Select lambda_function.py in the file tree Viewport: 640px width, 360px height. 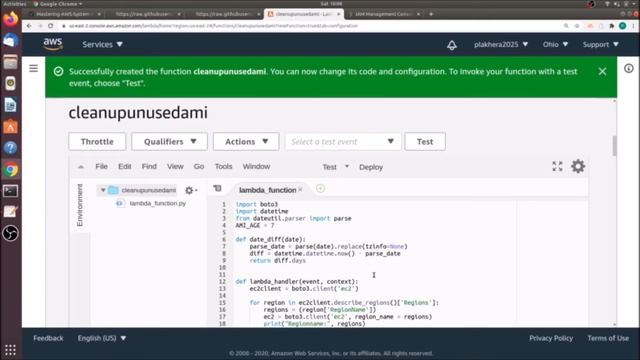click(x=158, y=203)
